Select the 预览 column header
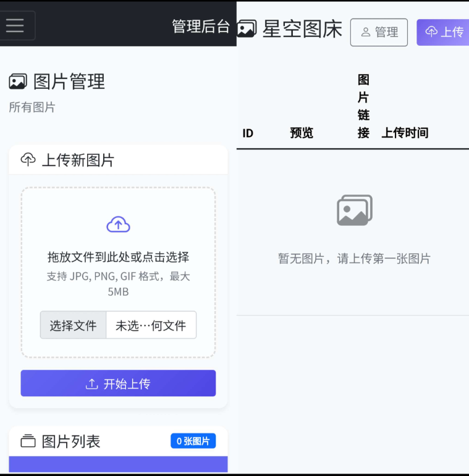Viewport: 469px width, 476px height. pyautogui.click(x=302, y=133)
